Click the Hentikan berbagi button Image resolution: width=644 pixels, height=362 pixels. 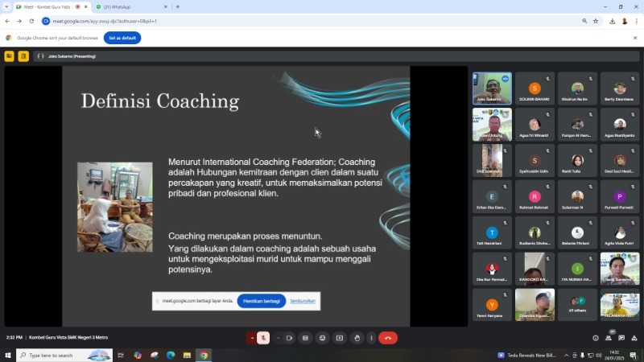click(x=262, y=301)
